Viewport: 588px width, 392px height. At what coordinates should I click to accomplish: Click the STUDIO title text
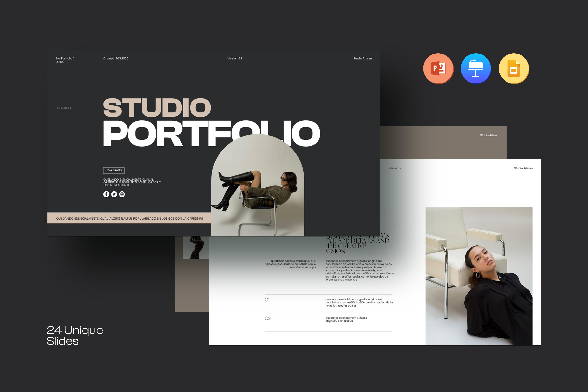157,108
